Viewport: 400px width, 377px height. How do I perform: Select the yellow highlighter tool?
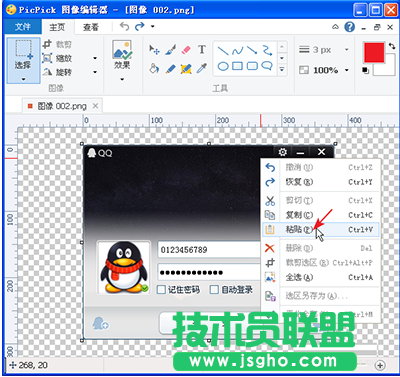(186, 69)
